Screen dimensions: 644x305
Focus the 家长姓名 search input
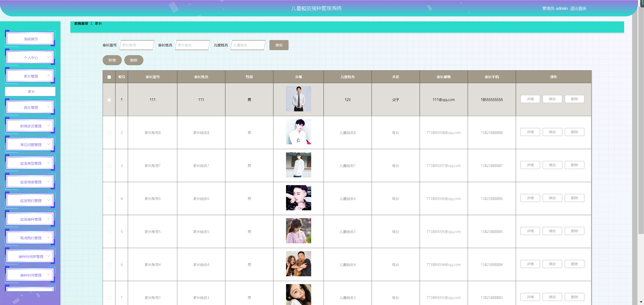[x=192, y=45]
